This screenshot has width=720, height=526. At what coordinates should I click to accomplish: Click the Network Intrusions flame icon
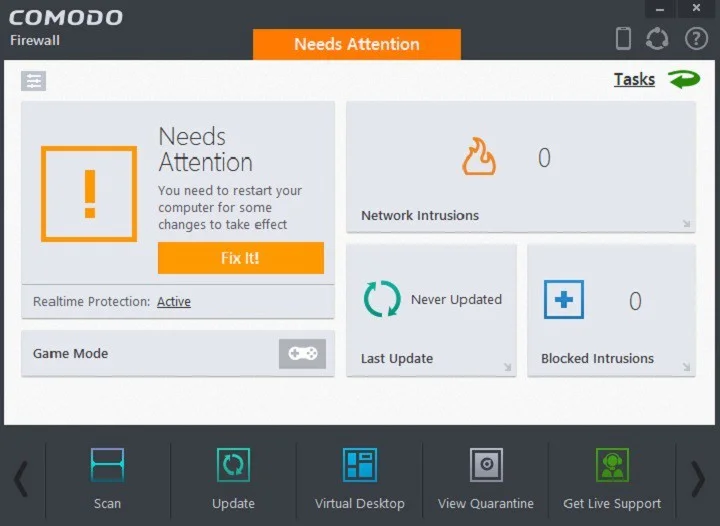(478, 157)
